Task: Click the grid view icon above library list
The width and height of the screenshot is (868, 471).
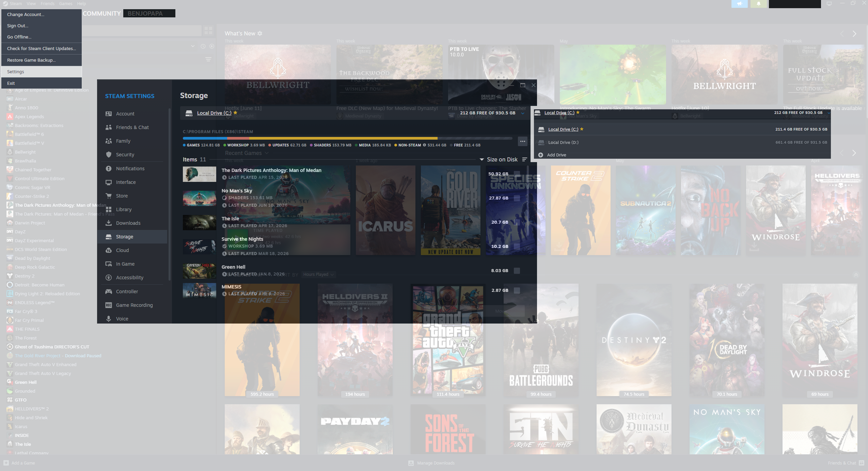Action: pyautogui.click(x=208, y=30)
